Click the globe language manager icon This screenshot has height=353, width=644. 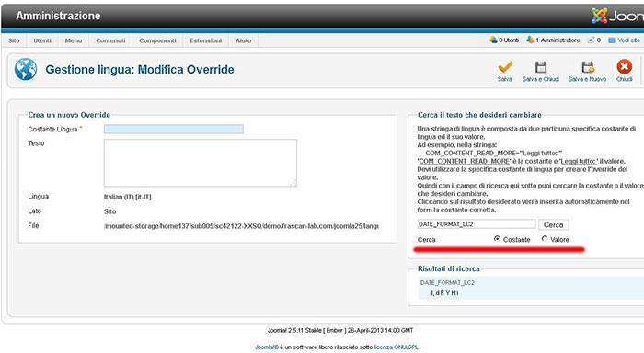26,69
